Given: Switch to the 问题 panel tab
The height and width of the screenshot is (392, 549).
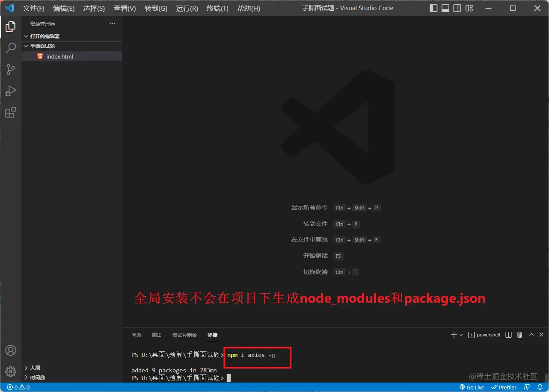Looking at the screenshot, I should tap(137, 335).
